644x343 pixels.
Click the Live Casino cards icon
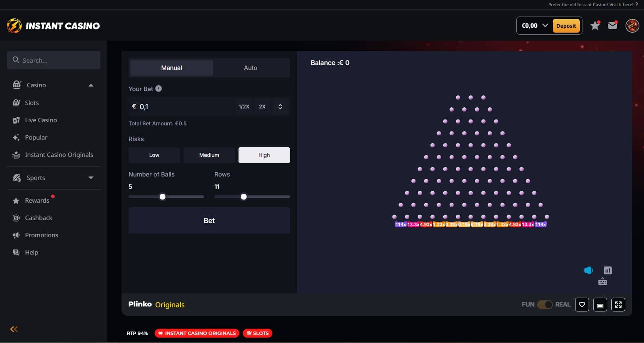(x=16, y=120)
